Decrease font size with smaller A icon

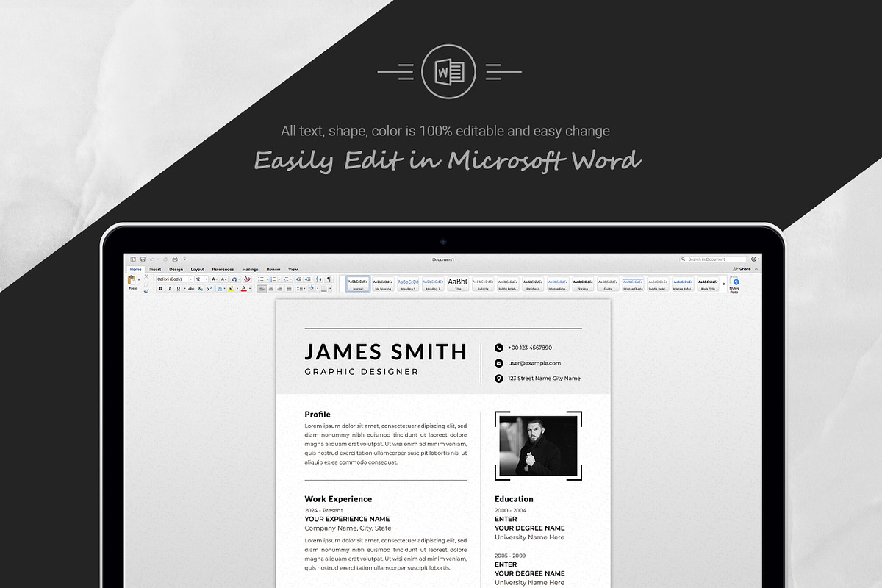(x=224, y=279)
